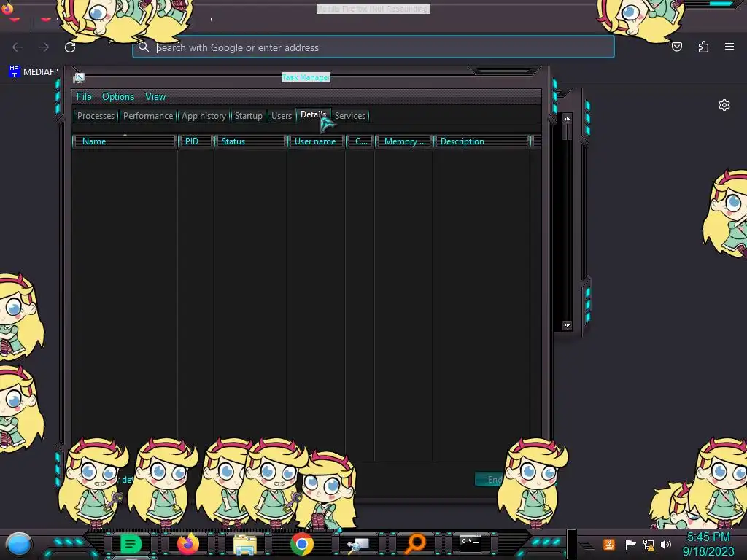
Task: Click the scrollbar down arrow beside Task Manager
Action: pos(567,326)
